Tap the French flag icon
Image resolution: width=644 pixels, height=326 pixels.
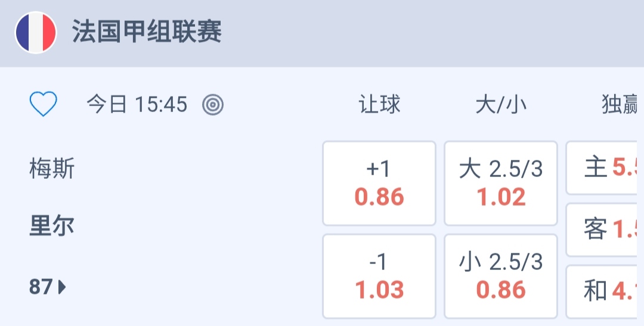click(36, 32)
